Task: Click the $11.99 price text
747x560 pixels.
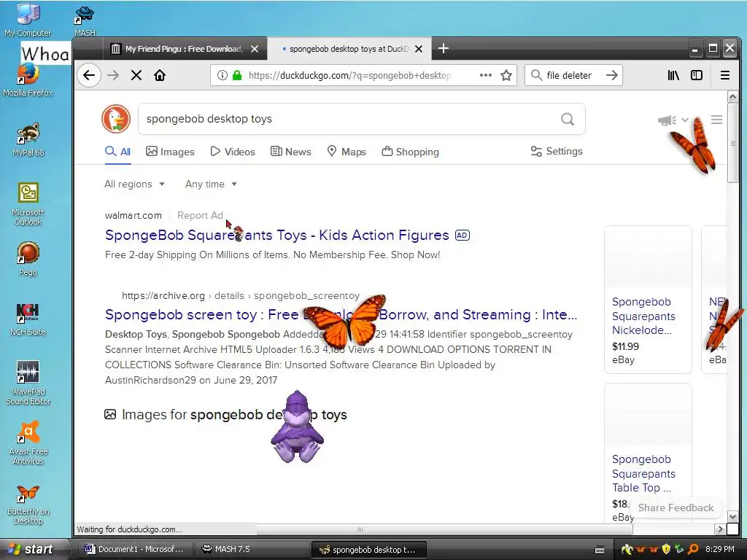Action: (x=625, y=346)
